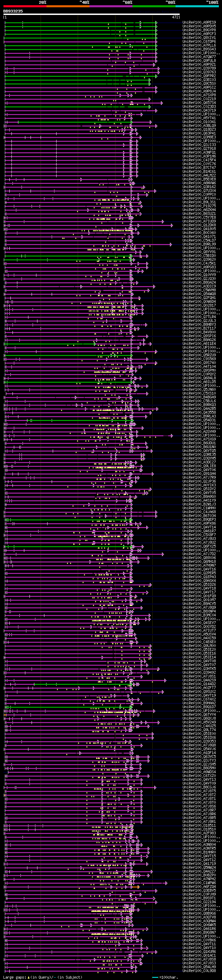
Task: Select the UniRef100_Q3EBV5 label
Action: point(199,891)
